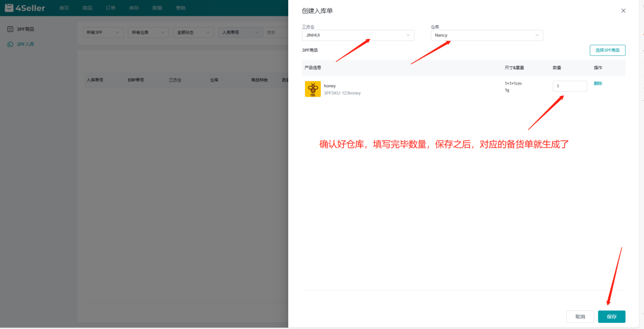Click the 保存 button
The image size is (644, 329).
pos(612,316)
